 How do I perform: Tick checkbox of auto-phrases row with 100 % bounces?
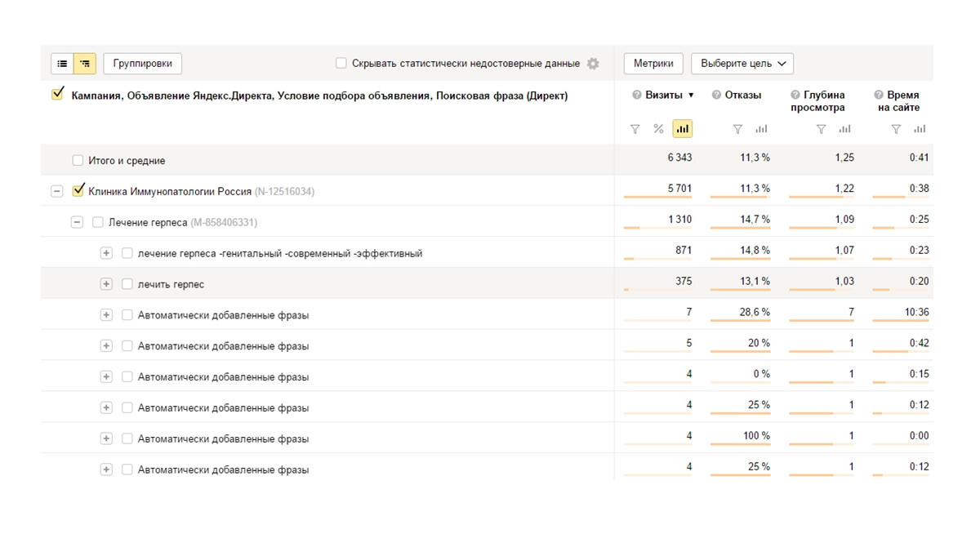coord(127,438)
